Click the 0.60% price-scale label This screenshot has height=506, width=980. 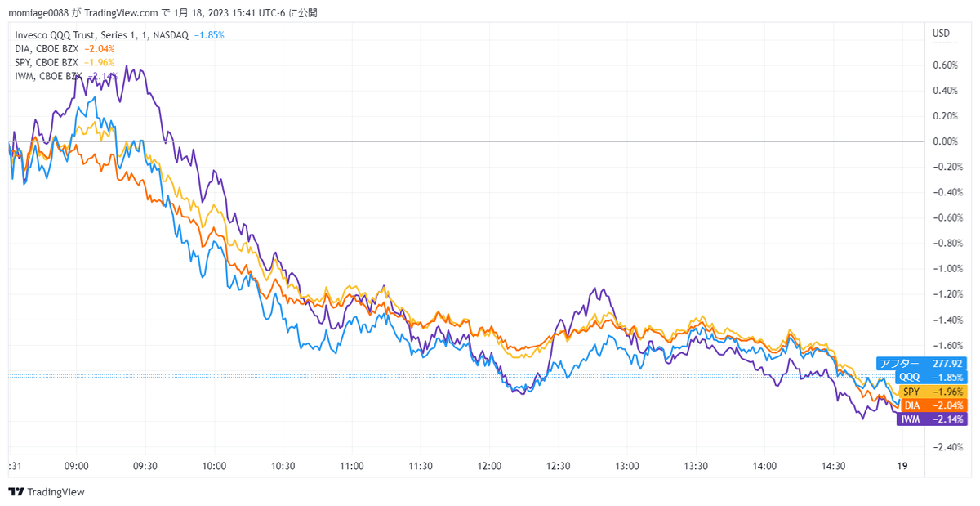point(946,65)
